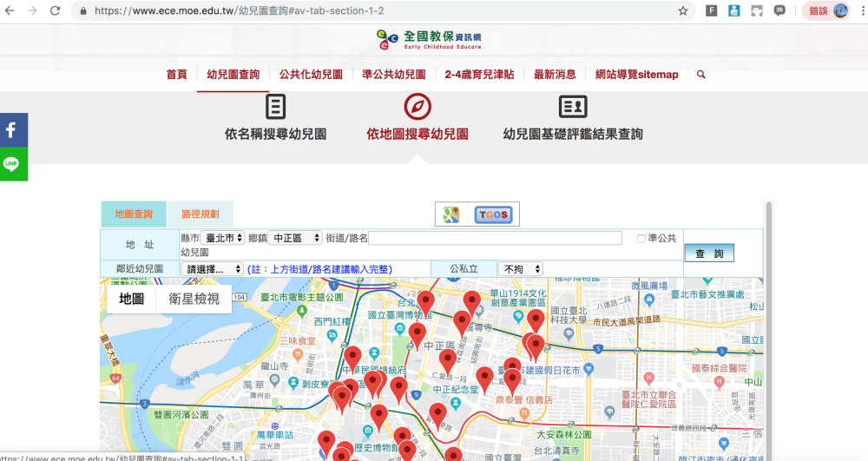Switch to the TGOS map provider

[x=493, y=214]
